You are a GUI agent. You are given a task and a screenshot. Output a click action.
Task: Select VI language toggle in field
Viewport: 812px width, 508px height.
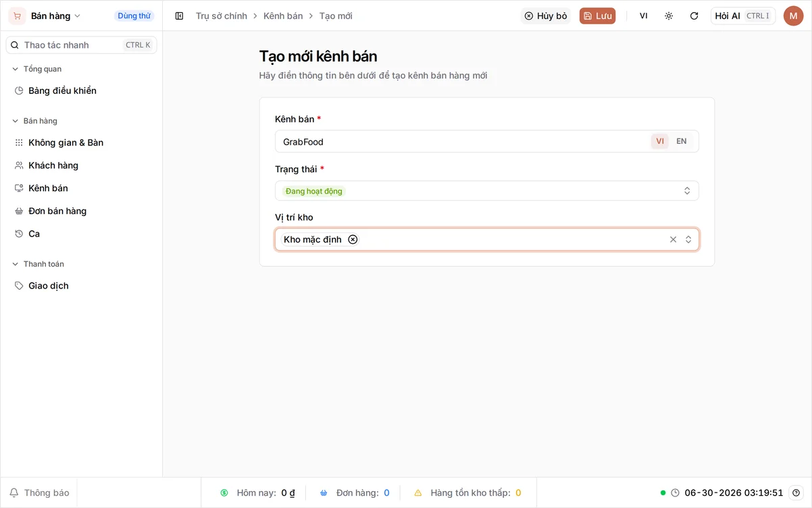tap(660, 141)
